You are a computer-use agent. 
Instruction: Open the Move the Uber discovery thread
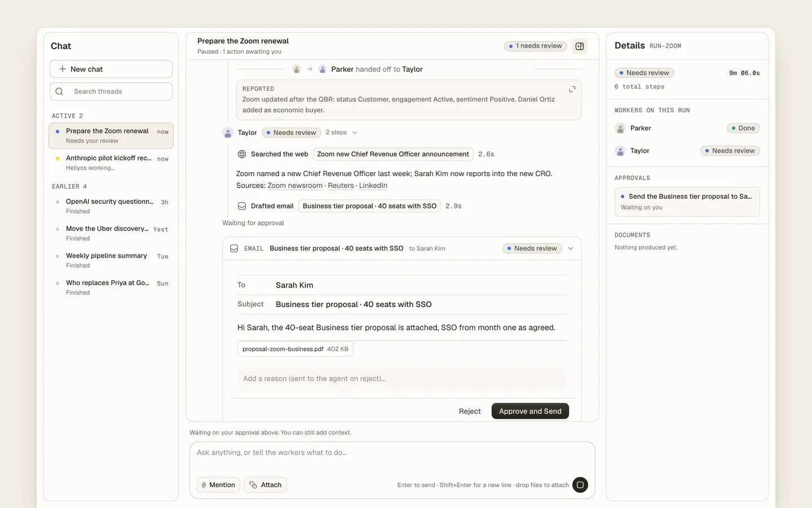[x=111, y=233]
